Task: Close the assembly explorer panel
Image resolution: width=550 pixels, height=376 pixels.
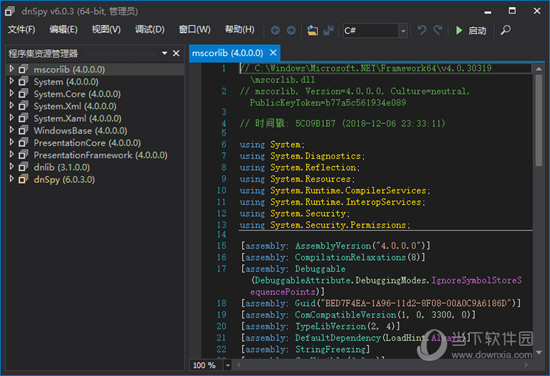Action: (176, 53)
